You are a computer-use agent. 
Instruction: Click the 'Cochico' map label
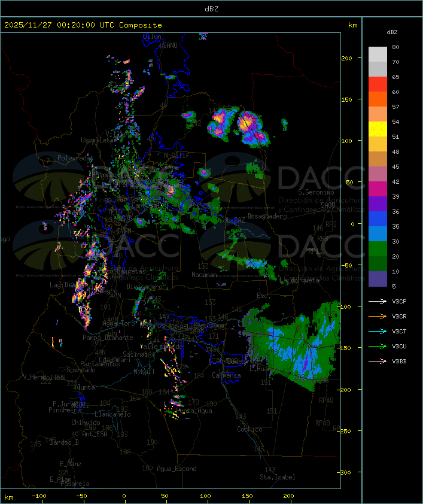(249, 429)
